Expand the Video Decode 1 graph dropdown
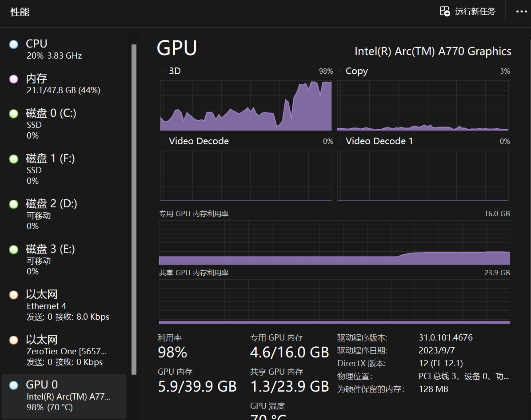The image size is (531, 420). pos(340,141)
